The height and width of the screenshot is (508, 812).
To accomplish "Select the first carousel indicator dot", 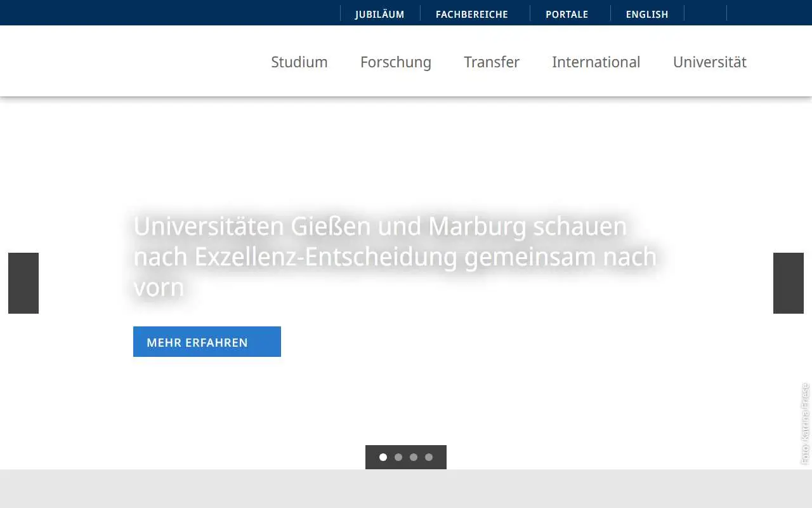I will coord(383,457).
